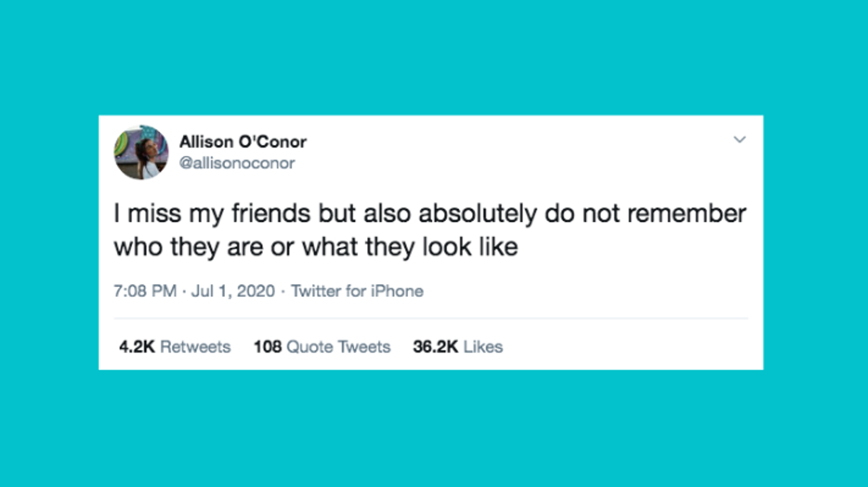View the 4.2K Retweets list

[x=174, y=346]
